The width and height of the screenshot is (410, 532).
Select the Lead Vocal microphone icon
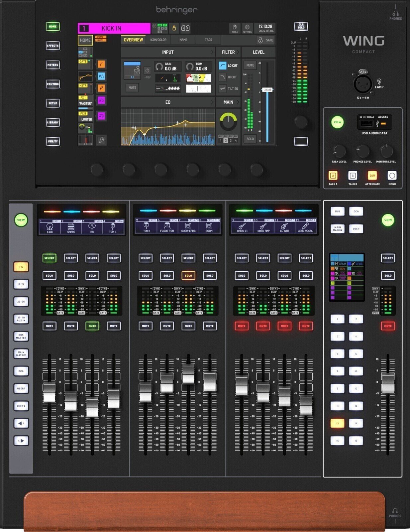(x=305, y=227)
